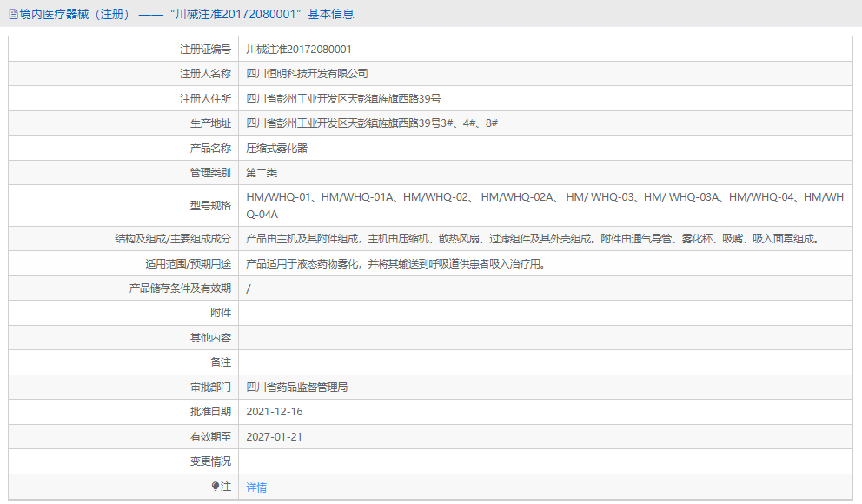Select the company name 四川恒明科技开发有限公司
Viewport: 862px width, 504px height.
click(x=307, y=74)
